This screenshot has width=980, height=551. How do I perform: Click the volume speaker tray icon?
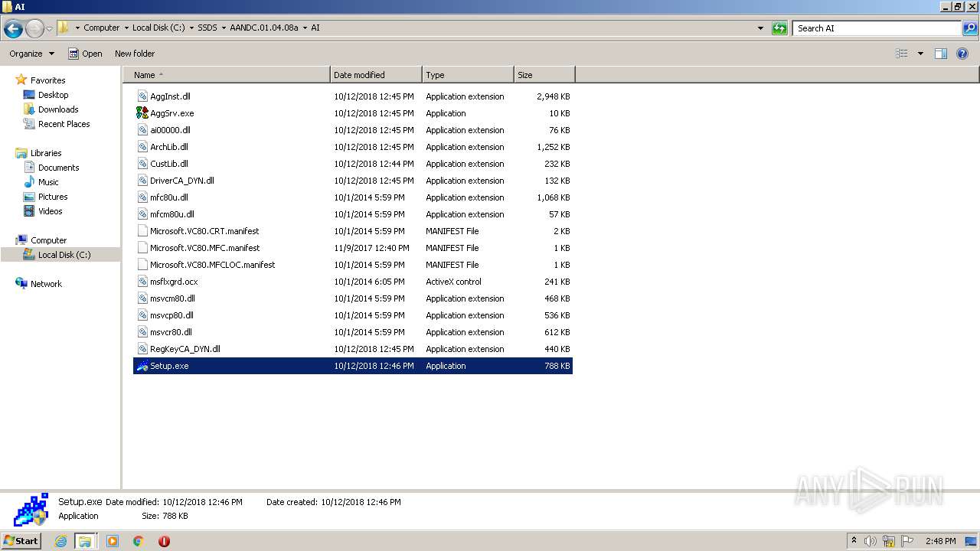(871, 541)
